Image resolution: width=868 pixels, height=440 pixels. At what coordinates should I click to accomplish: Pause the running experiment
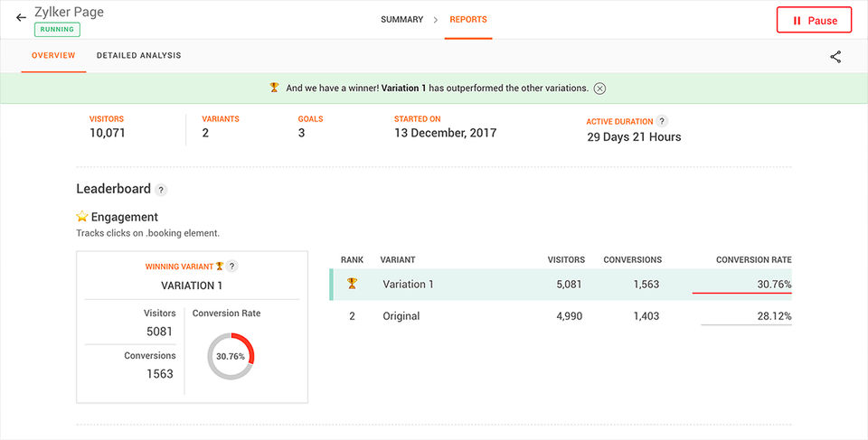tap(814, 20)
